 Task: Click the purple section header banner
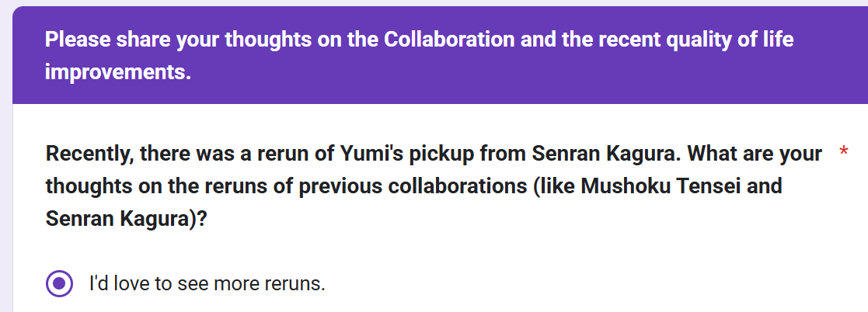[x=440, y=55]
